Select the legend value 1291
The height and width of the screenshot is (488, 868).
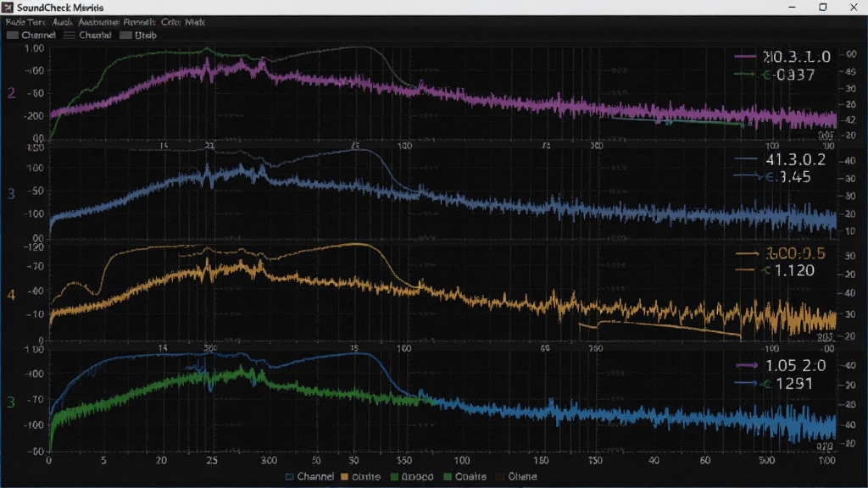click(x=793, y=384)
